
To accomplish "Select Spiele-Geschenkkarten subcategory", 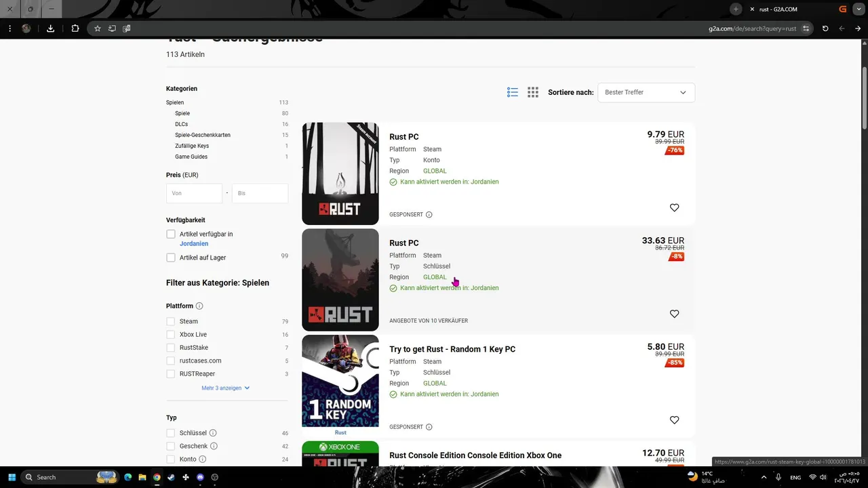I will click(x=203, y=135).
